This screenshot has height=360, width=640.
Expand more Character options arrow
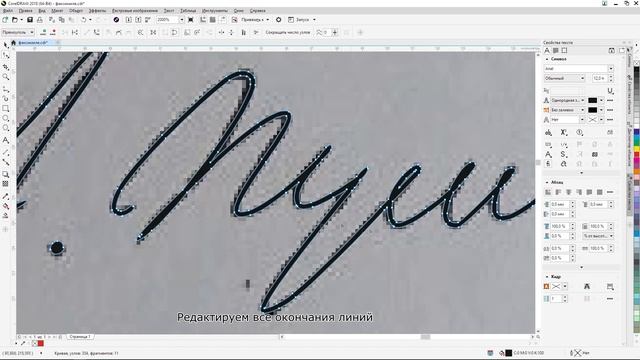[582, 173]
